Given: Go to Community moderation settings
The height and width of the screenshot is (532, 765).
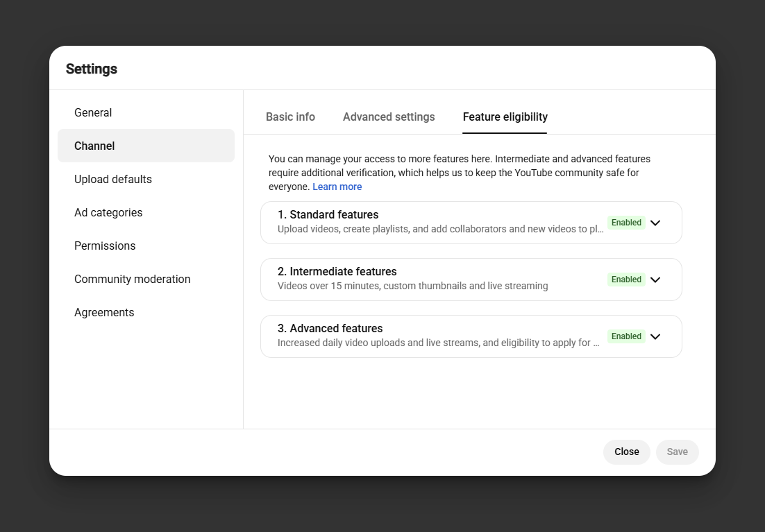Looking at the screenshot, I should tap(146, 279).
